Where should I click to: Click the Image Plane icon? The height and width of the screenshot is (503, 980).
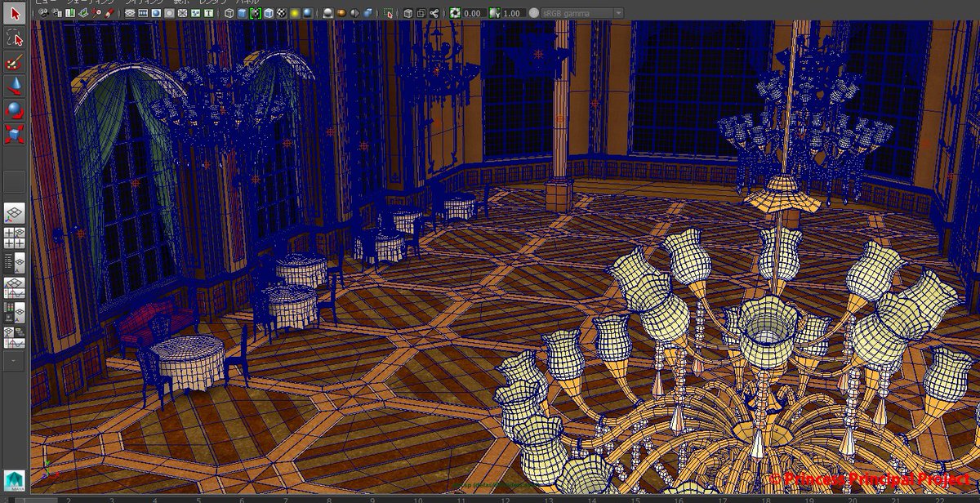click(x=83, y=13)
